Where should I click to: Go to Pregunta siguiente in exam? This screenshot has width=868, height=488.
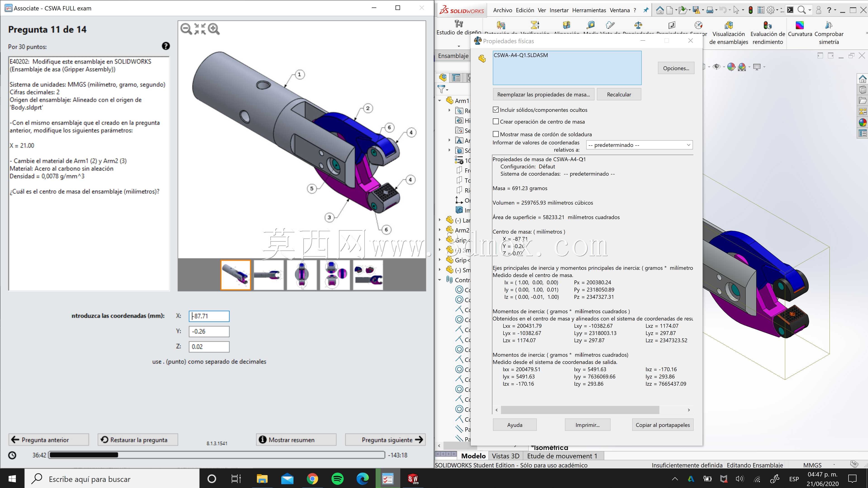385,440
